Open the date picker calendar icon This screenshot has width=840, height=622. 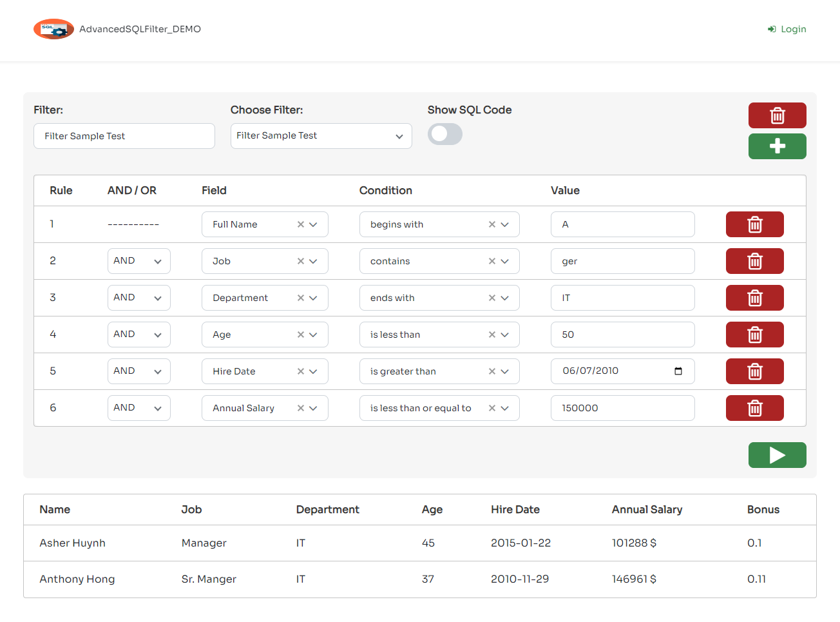678,371
